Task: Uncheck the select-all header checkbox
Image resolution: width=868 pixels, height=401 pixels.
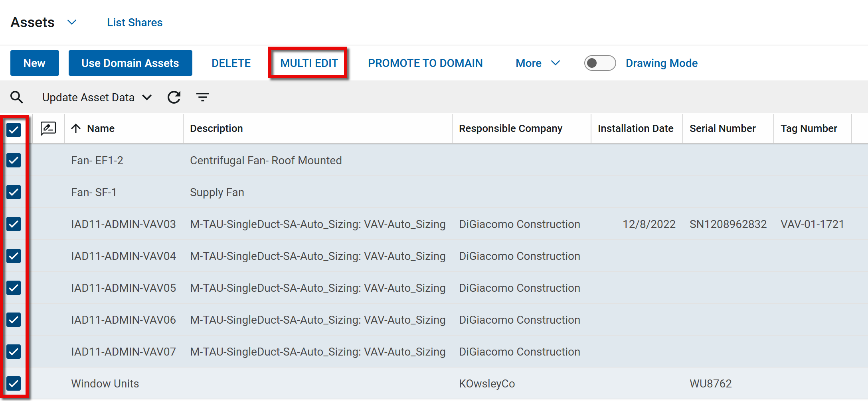Action: pos(14,130)
